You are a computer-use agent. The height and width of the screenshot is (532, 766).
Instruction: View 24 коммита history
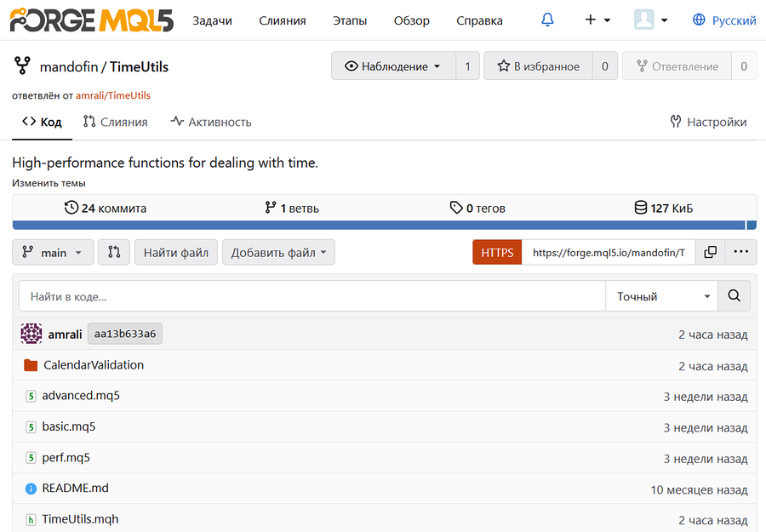click(x=106, y=208)
